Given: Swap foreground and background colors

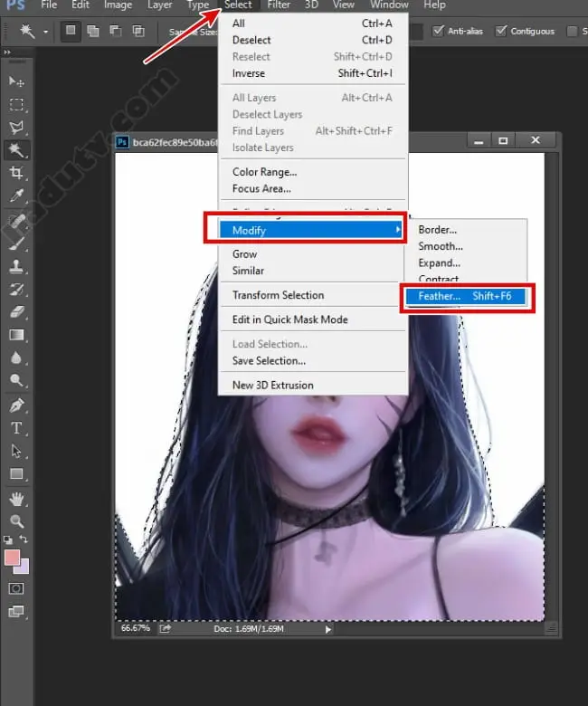Looking at the screenshot, I should point(24,539).
